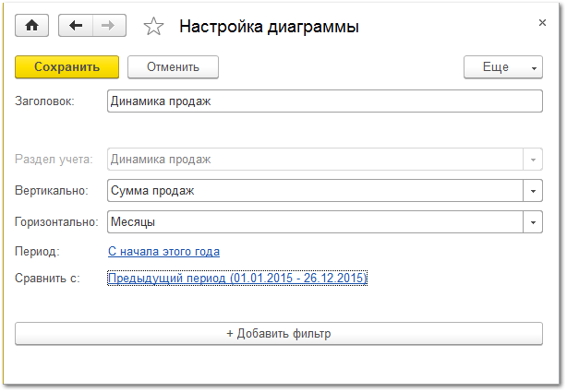
Task: Navigate forward with the right arrow
Action: coord(109,25)
